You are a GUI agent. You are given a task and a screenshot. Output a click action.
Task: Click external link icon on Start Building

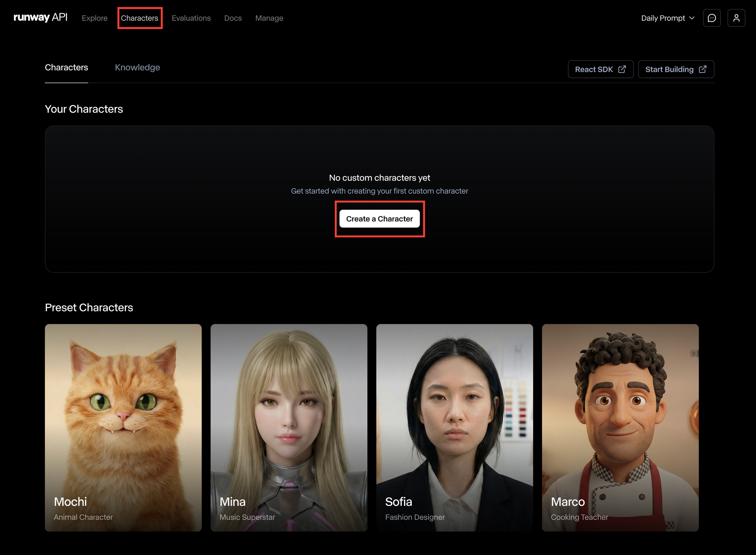703,70
